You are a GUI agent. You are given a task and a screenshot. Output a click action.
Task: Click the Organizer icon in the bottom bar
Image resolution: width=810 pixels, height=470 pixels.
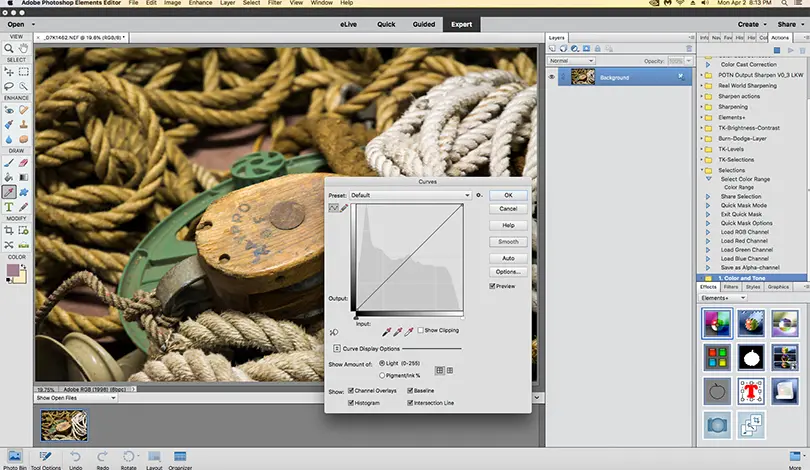tap(181, 457)
